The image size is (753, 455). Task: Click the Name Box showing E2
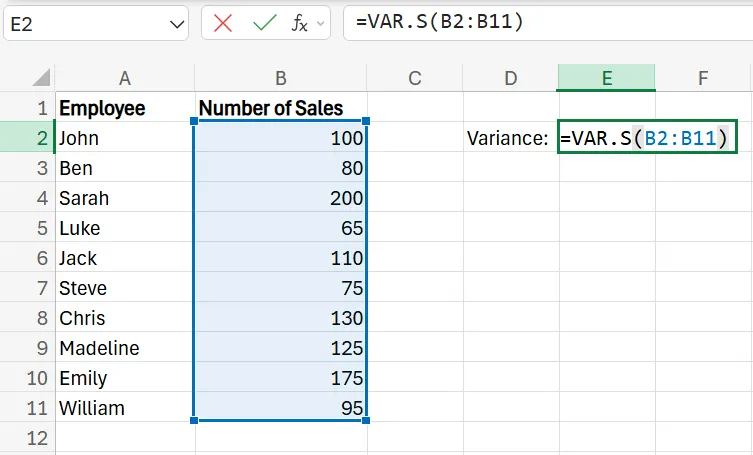click(96, 23)
